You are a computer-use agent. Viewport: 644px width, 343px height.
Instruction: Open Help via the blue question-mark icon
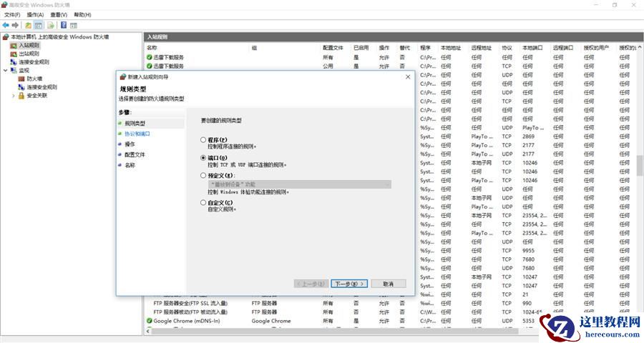64,25
